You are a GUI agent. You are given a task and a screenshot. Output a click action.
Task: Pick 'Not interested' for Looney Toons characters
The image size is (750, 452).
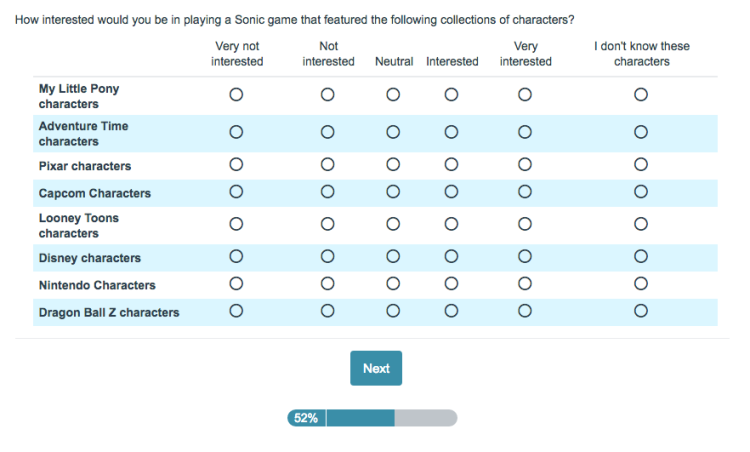tap(328, 224)
